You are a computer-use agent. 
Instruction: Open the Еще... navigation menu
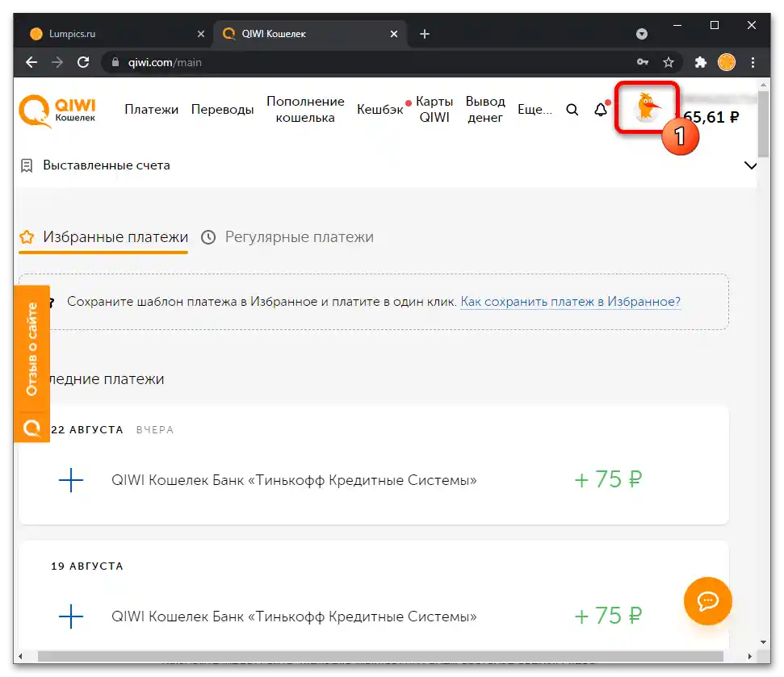click(535, 110)
